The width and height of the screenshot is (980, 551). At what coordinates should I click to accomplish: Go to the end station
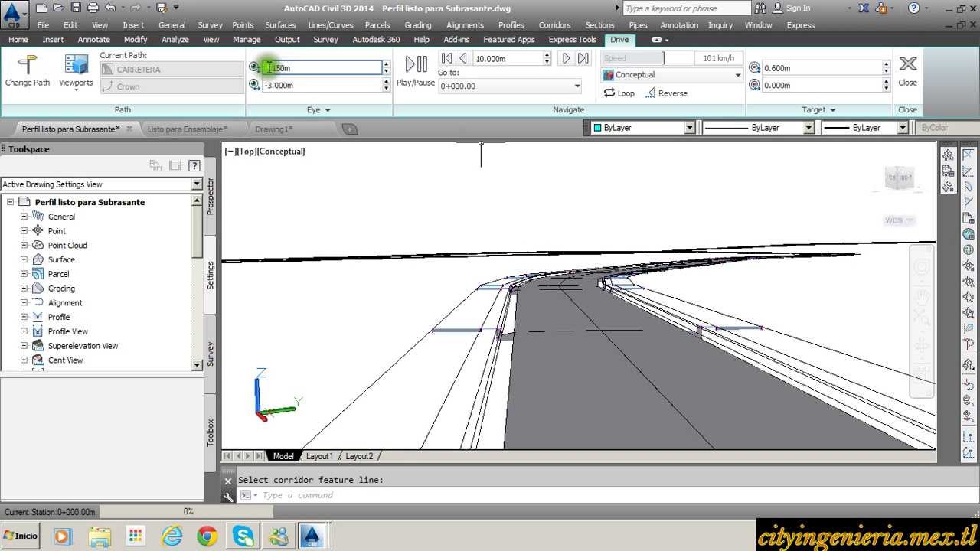(x=583, y=58)
